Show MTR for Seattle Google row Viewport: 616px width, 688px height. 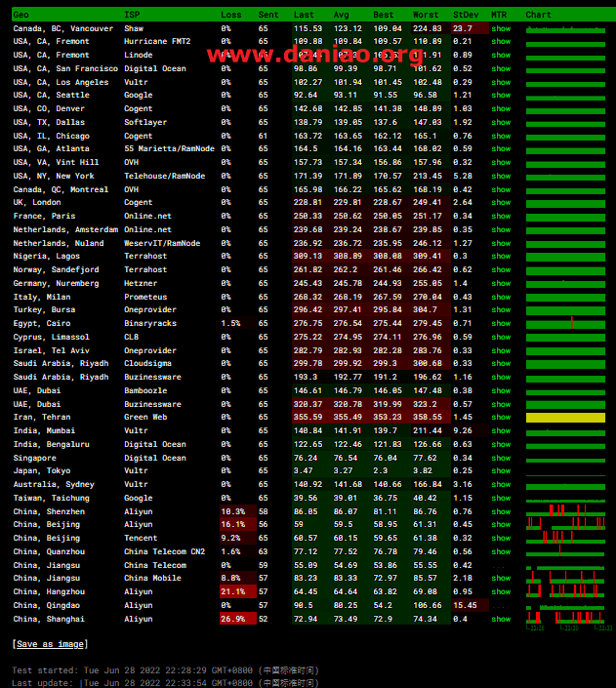pos(501,95)
